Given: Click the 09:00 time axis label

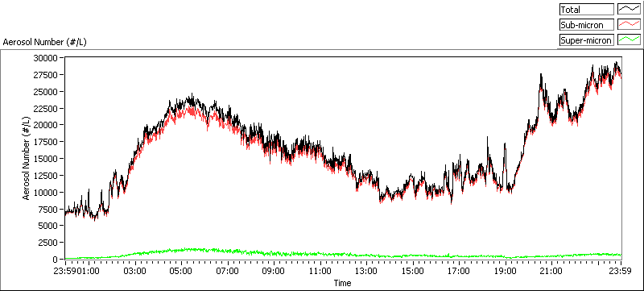Looking at the screenshot, I should point(274,271).
